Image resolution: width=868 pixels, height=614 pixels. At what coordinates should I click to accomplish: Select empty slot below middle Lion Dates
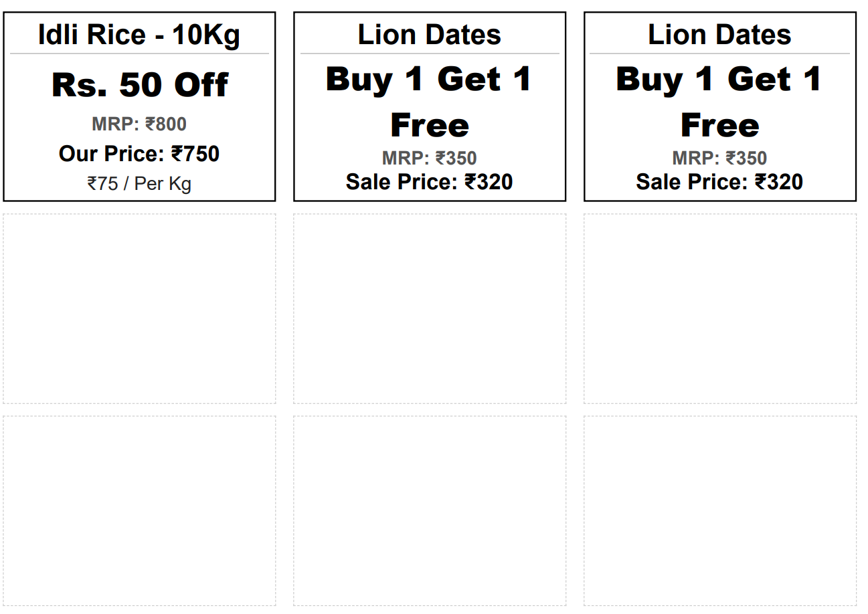430,309
